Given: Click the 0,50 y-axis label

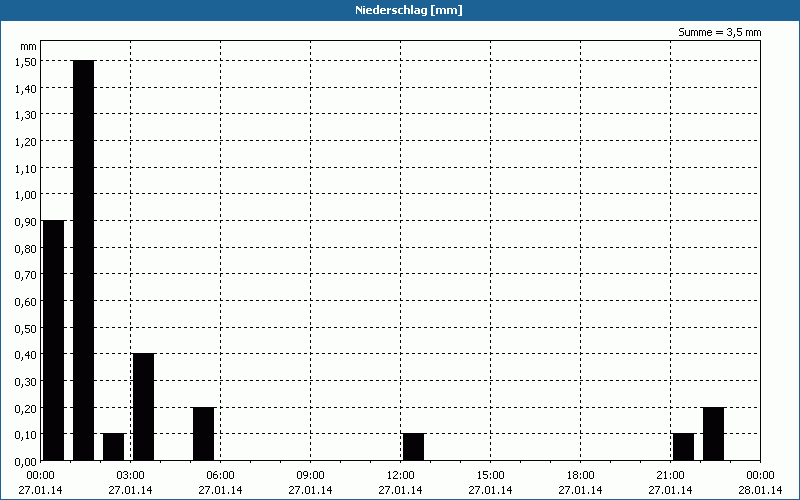Looking at the screenshot, I should [x=26, y=329].
